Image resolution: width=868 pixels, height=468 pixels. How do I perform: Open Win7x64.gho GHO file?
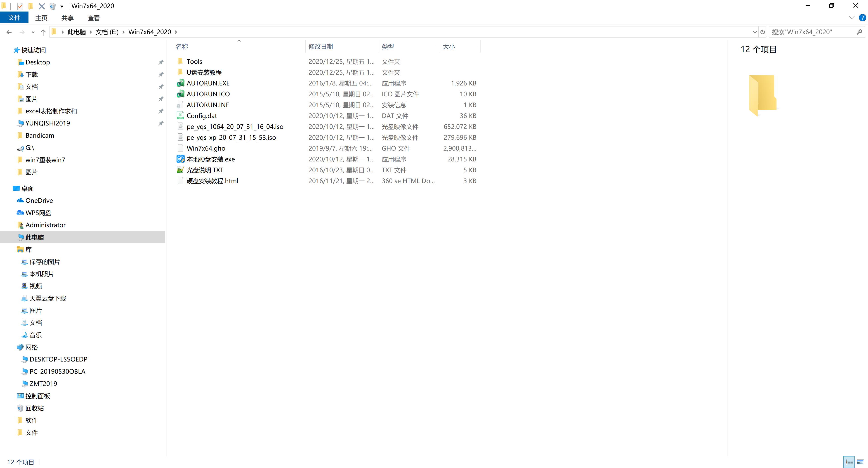click(x=206, y=148)
